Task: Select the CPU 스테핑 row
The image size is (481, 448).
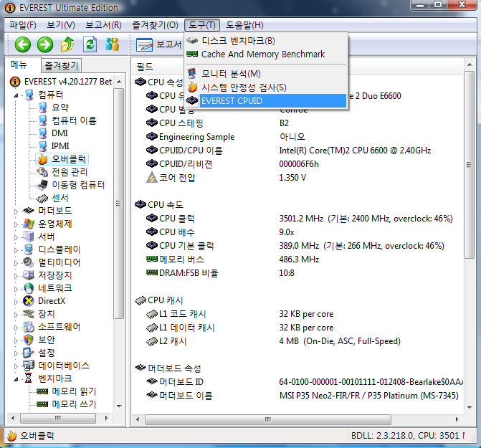Action: click(x=299, y=123)
